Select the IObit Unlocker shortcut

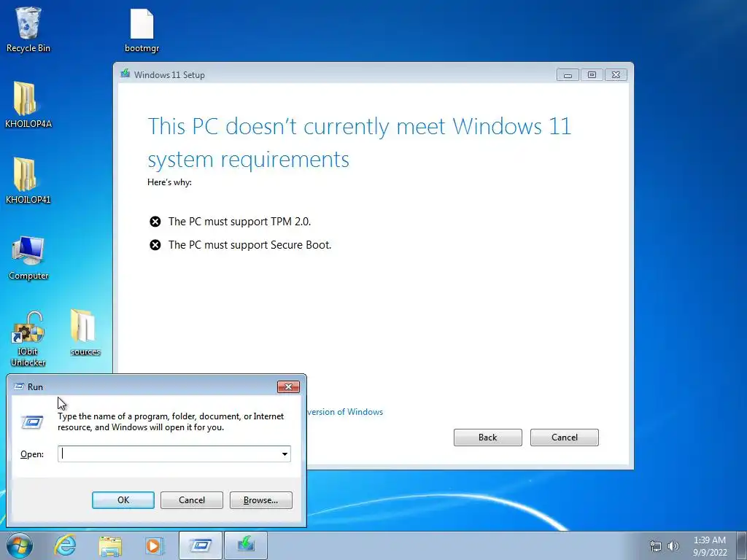pyautogui.click(x=28, y=339)
